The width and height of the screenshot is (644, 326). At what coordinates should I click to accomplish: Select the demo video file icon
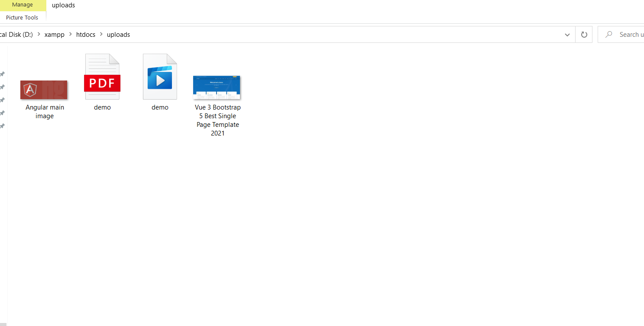pyautogui.click(x=160, y=77)
